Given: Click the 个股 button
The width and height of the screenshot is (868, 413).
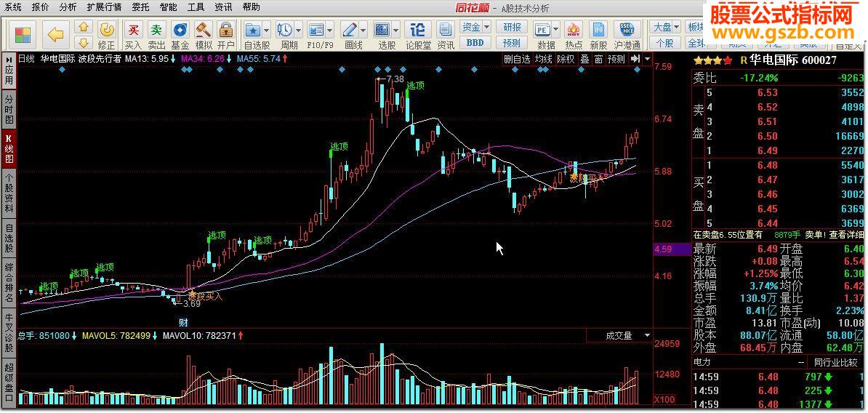Looking at the screenshot, I should tap(664, 43).
